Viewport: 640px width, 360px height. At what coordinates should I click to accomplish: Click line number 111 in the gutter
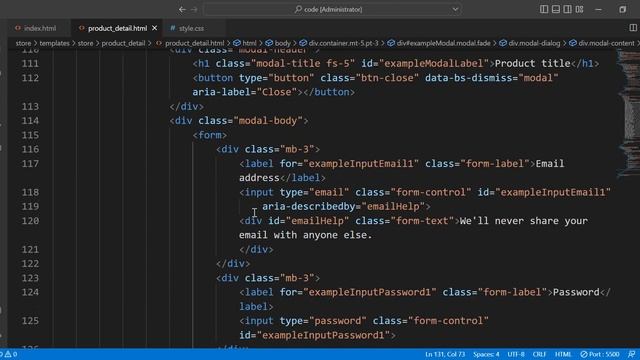pos(30,64)
